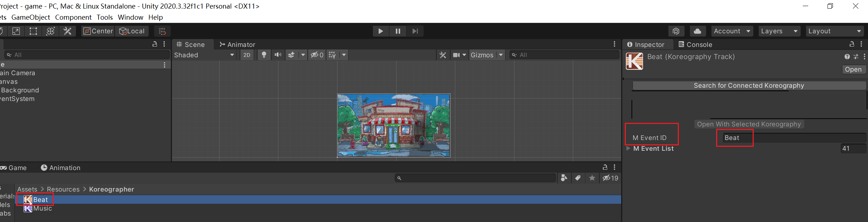Viewport: 868px width, 222px height.
Task: Click Search for Connected Koreography button
Action: pos(749,85)
